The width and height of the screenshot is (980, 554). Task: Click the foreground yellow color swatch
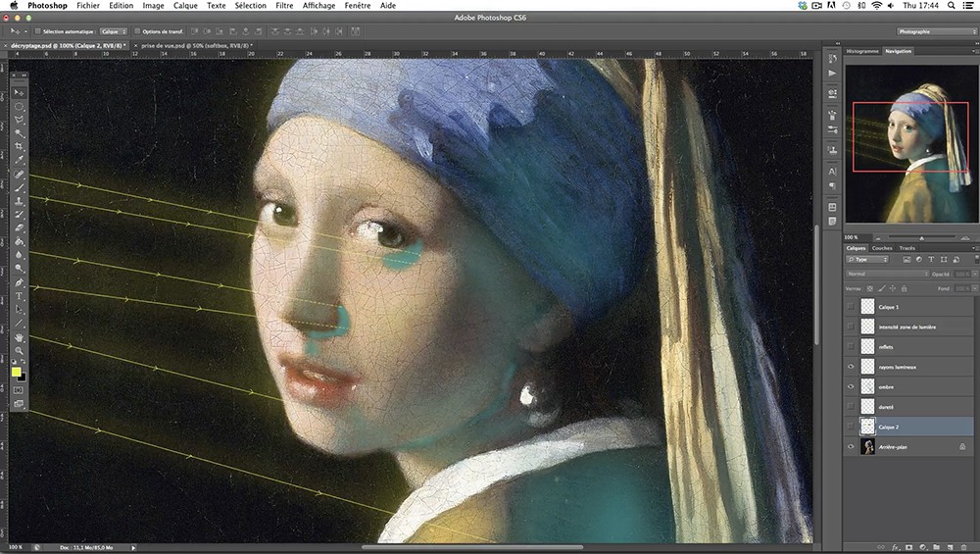[16, 372]
